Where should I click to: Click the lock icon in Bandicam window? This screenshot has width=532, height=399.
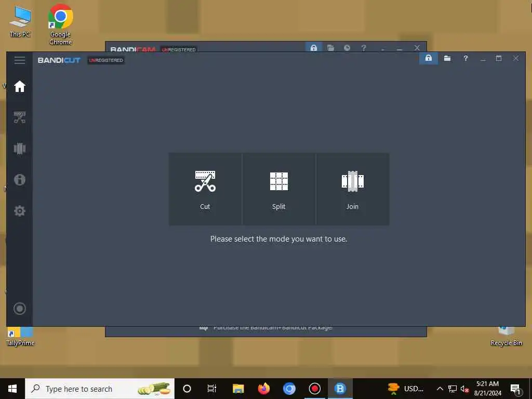pos(314,47)
